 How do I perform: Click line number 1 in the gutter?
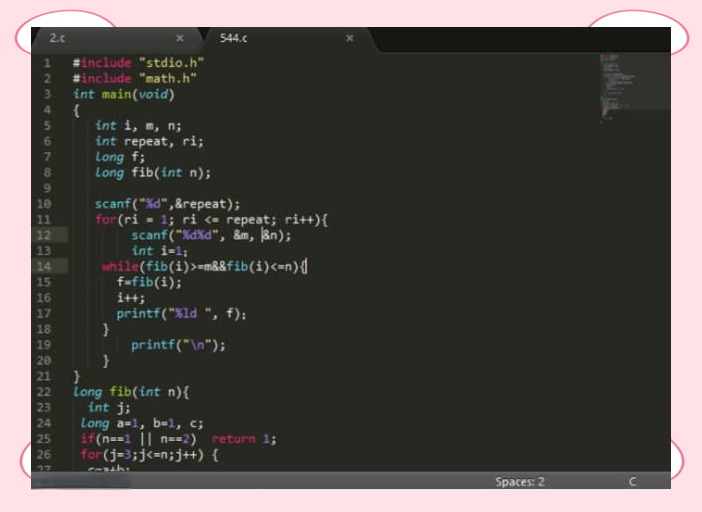click(47, 63)
